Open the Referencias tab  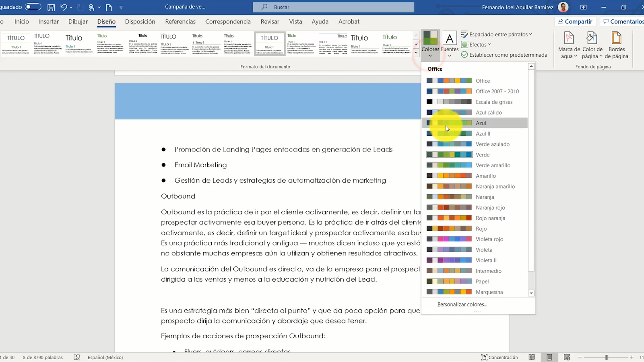click(x=180, y=22)
